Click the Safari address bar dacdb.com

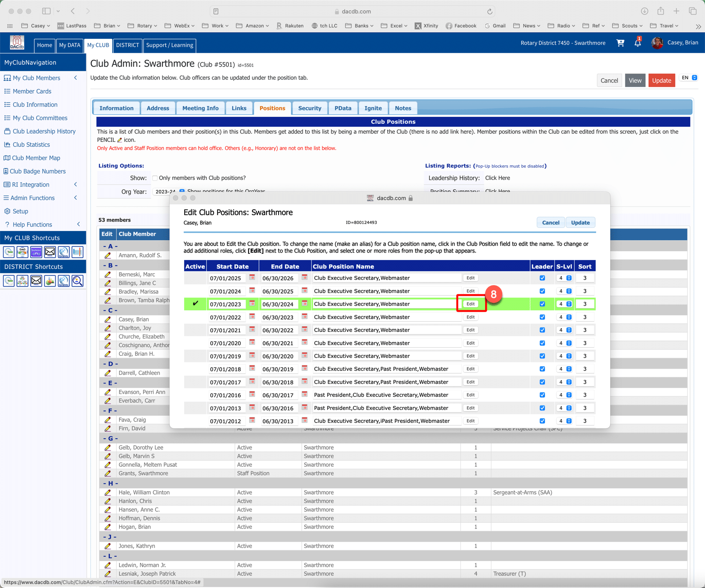[352, 11]
